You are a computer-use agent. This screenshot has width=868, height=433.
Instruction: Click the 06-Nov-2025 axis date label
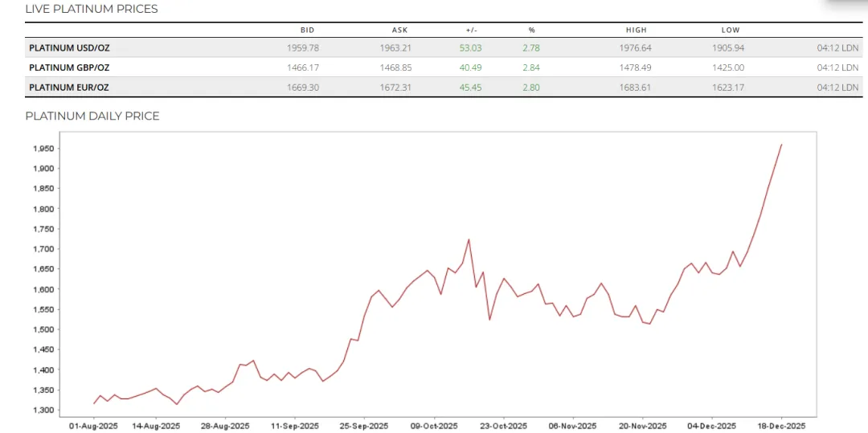pos(573,427)
